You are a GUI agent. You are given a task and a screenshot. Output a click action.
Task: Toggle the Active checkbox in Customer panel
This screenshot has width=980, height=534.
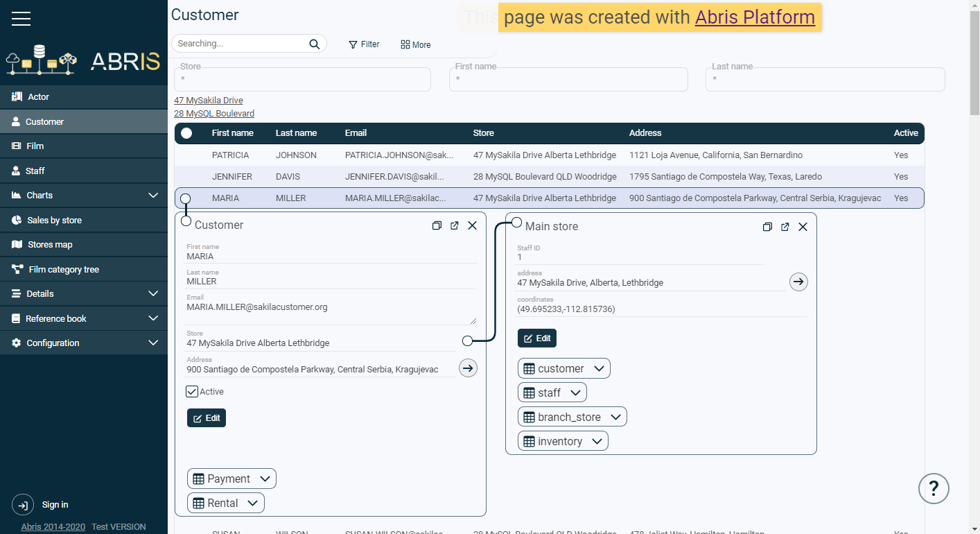point(192,392)
